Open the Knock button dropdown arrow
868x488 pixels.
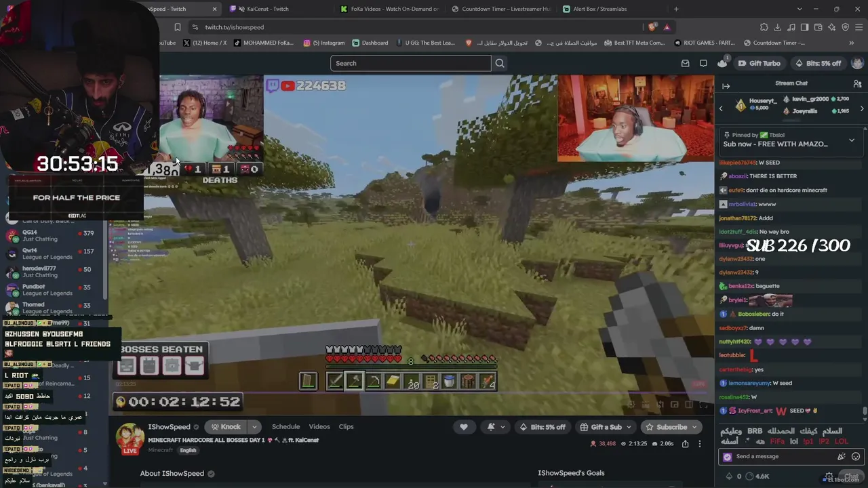254,427
